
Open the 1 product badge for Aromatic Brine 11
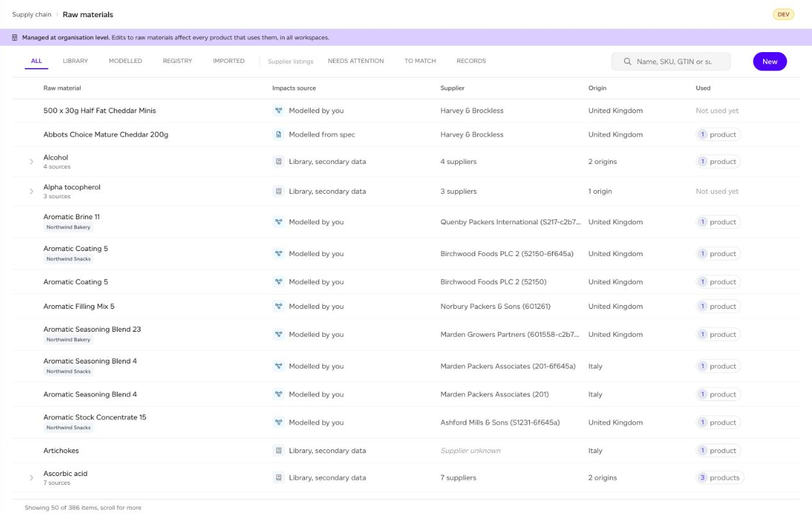[718, 222]
